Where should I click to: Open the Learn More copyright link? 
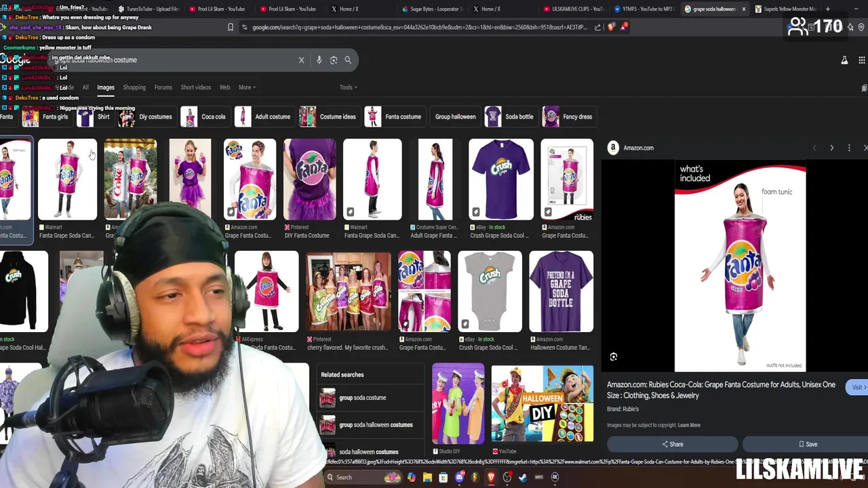(689, 426)
